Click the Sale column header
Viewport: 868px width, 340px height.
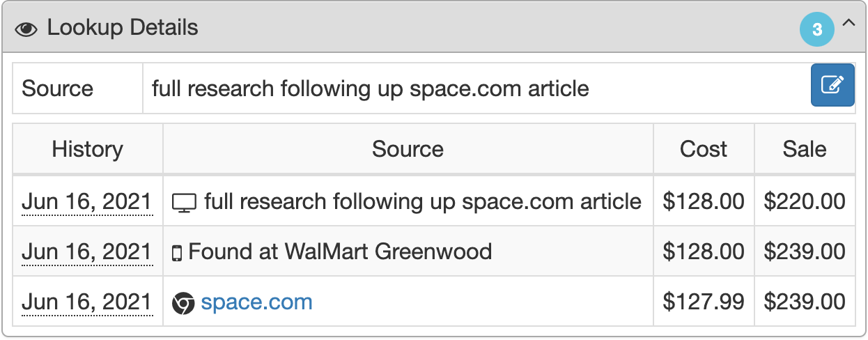point(805,149)
